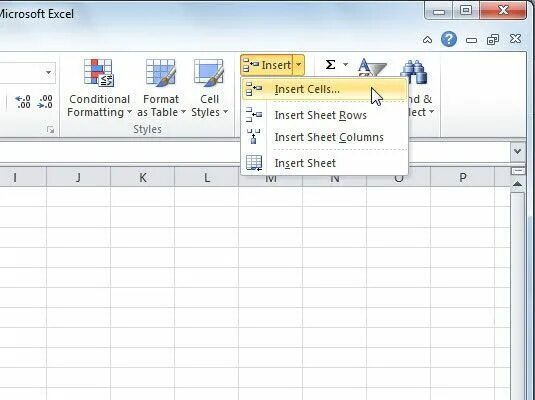Click the Find & Select binoculars icon
The width and height of the screenshot is (535, 400).
[x=414, y=72]
